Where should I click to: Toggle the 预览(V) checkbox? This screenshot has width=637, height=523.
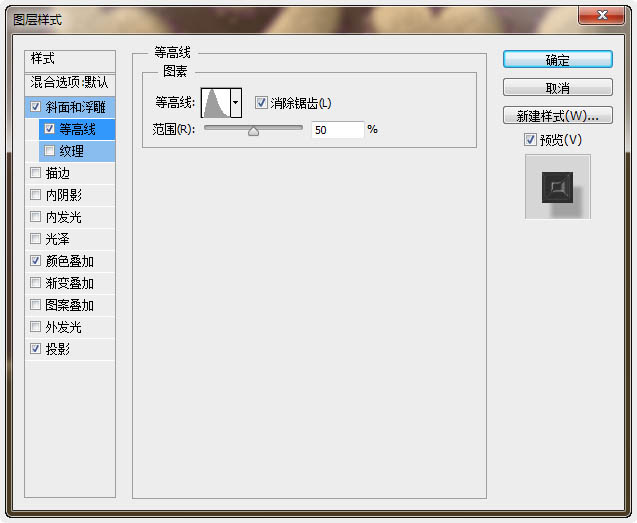coord(530,140)
